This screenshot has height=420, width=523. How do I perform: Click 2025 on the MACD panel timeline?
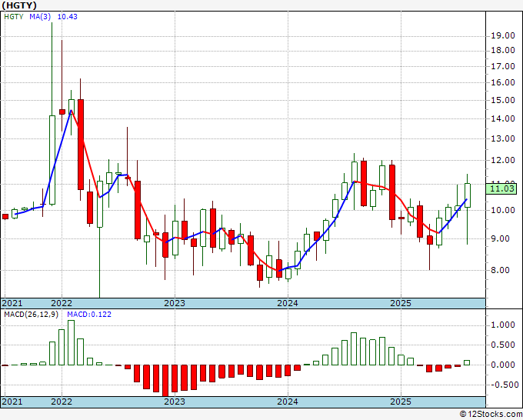pyautogui.click(x=401, y=402)
